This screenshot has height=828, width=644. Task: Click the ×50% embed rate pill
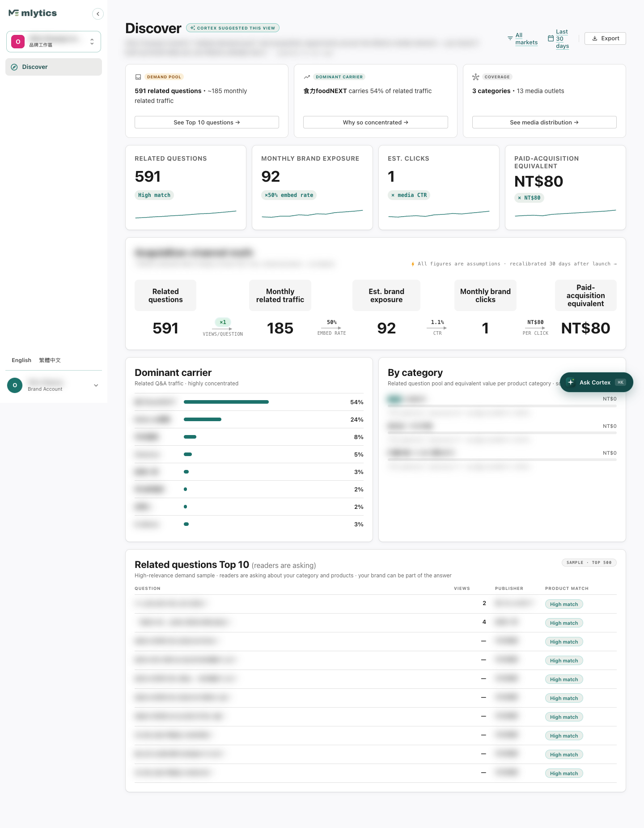pos(289,195)
